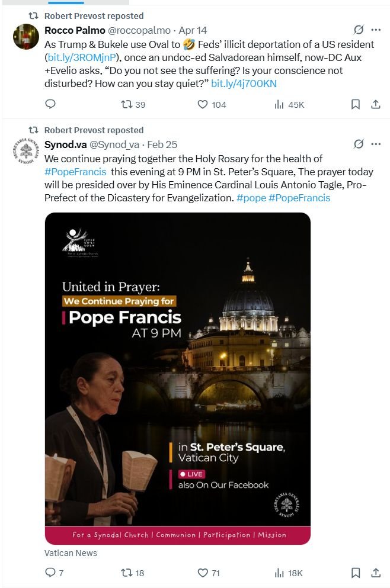The width and height of the screenshot is (390, 588).
Task: Open the United in Prayer image
Action: point(178,378)
